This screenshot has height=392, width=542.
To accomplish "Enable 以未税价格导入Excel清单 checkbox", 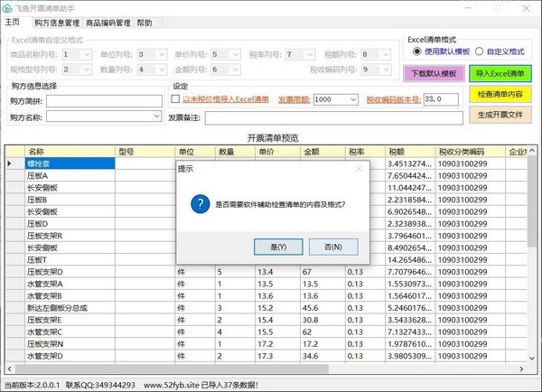I will click(177, 99).
